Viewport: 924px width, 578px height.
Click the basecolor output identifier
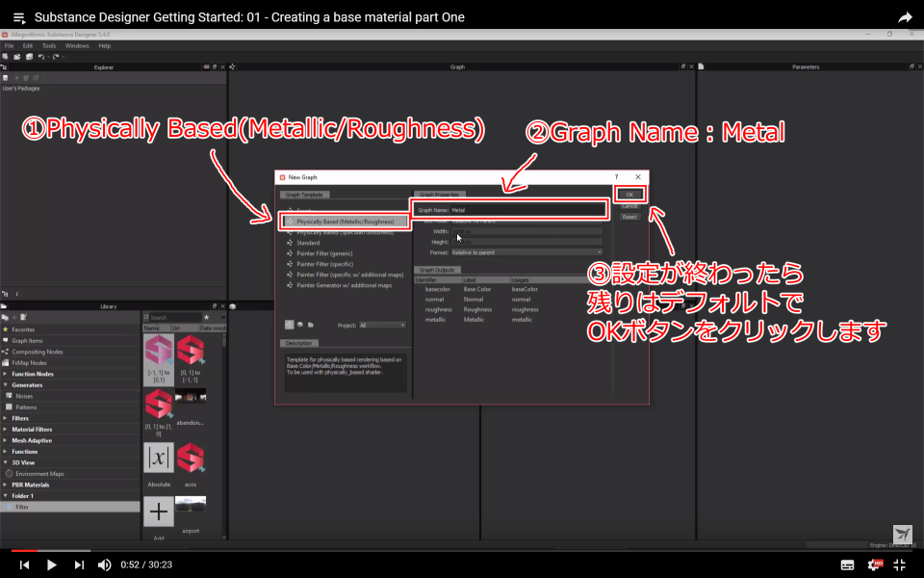(437, 290)
